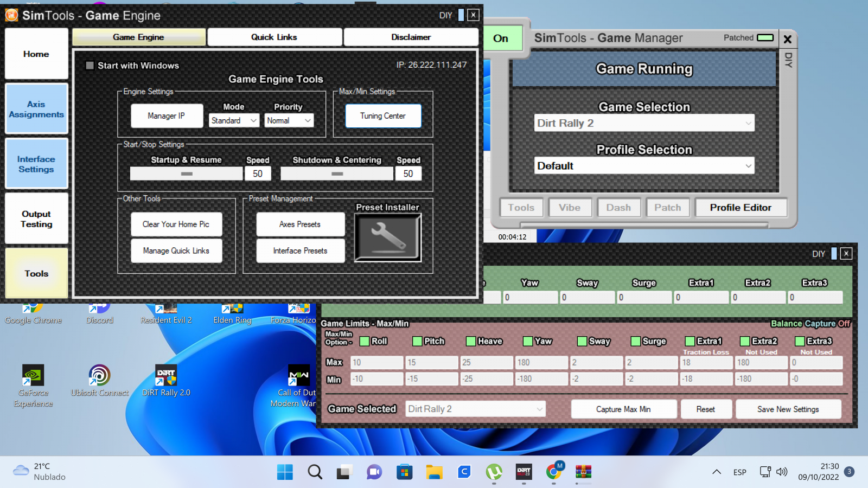Click Manager IP button
The width and height of the screenshot is (868, 488).
[167, 116]
